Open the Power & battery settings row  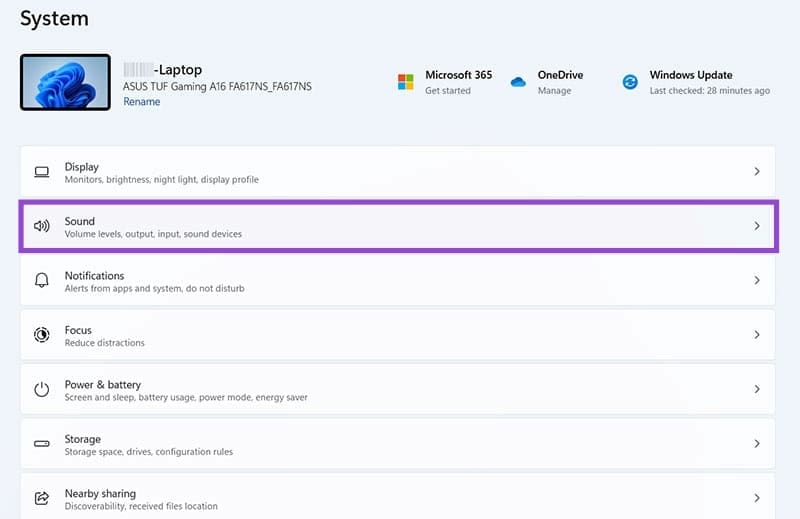point(398,390)
